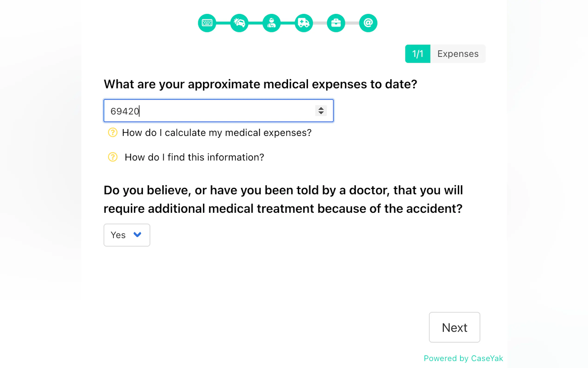Select the Expenses section label

458,54
